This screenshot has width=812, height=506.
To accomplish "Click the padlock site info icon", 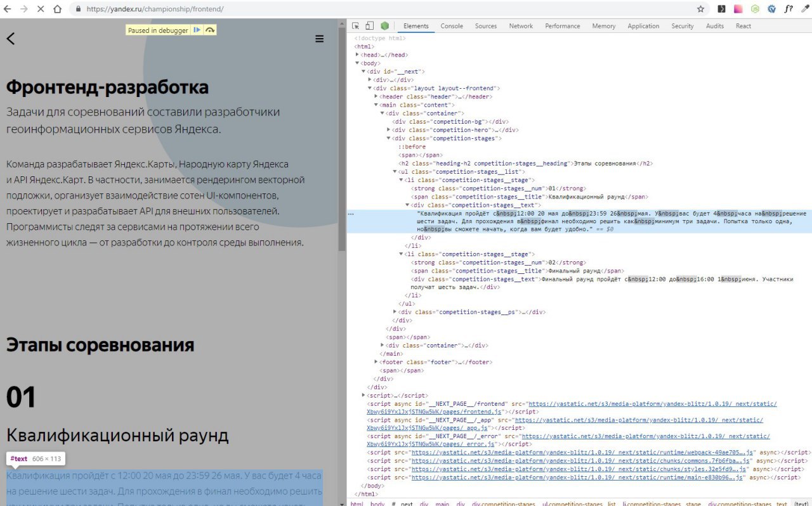I will (x=78, y=10).
